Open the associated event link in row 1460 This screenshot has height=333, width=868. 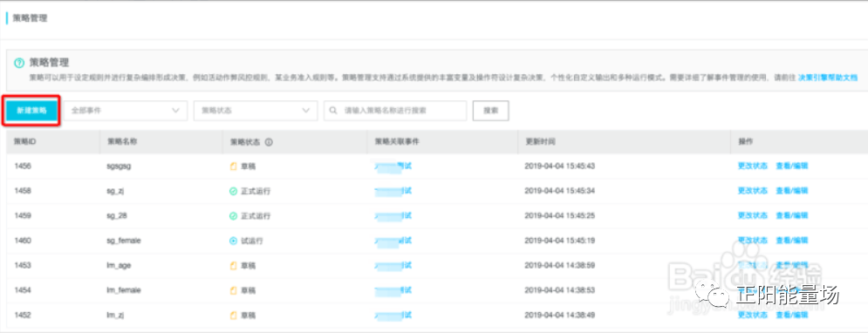(393, 241)
